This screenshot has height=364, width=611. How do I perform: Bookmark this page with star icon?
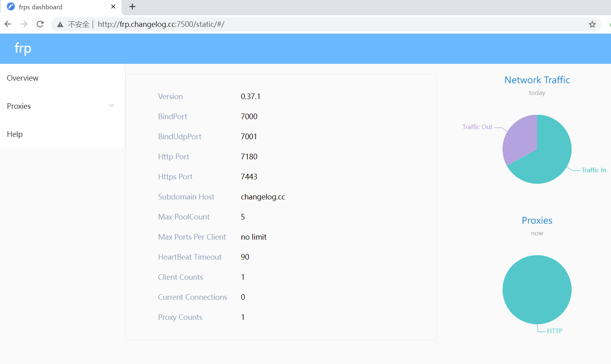(x=592, y=24)
